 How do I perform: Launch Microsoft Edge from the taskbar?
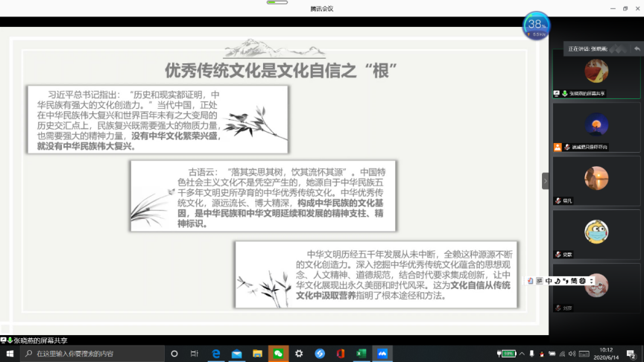216,353
